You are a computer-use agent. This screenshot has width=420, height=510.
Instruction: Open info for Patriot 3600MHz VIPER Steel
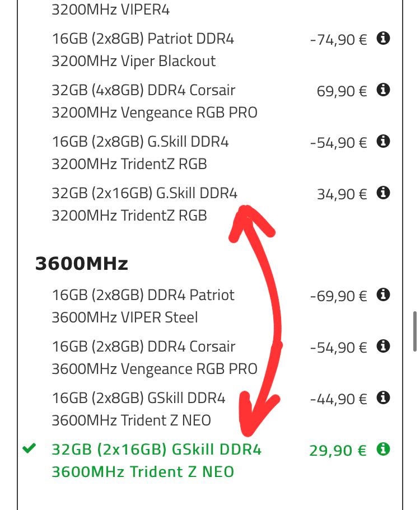tap(383, 294)
